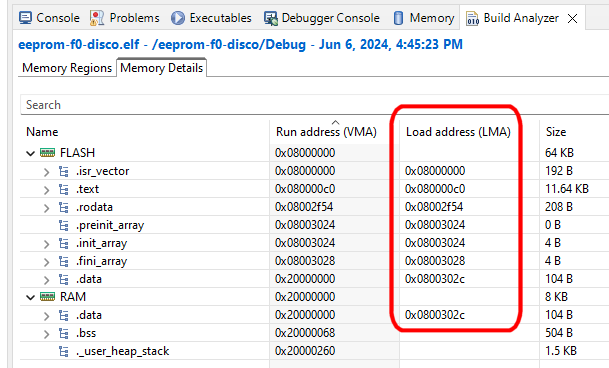Click the 208 B size value
The image size is (609, 368).
pyautogui.click(x=559, y=207)
